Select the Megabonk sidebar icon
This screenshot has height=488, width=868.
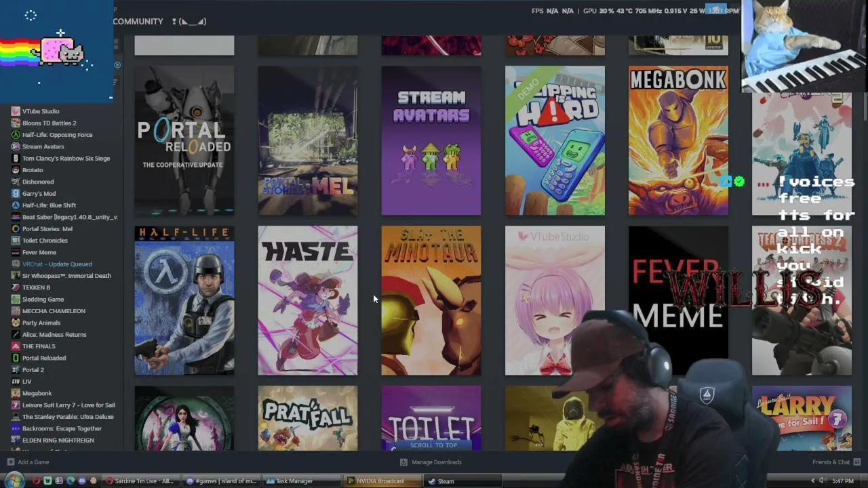point(16,393)
